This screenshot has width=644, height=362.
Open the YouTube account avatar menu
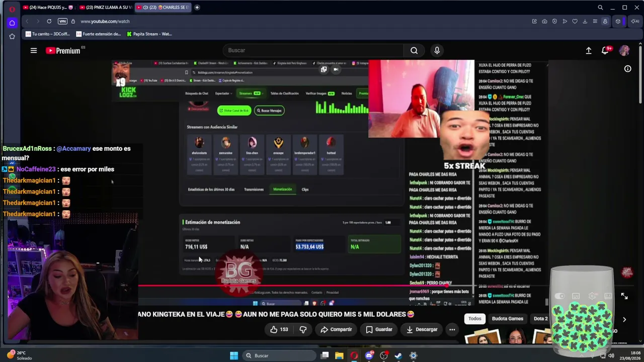624,50
